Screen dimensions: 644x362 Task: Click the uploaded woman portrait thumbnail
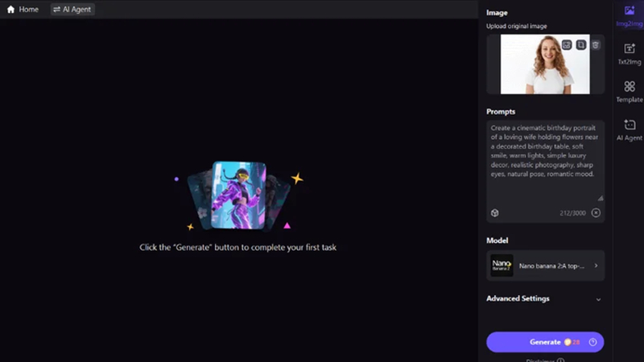[x=545, y=64]
